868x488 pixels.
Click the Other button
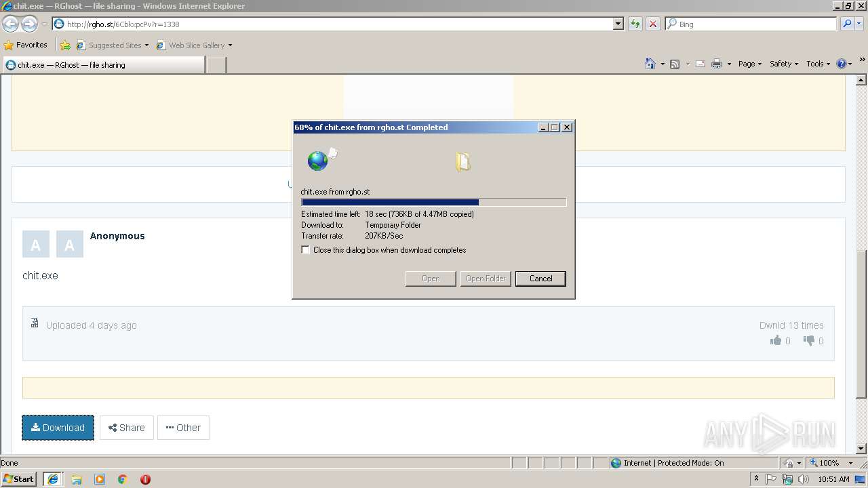click(x=183, y=428)
